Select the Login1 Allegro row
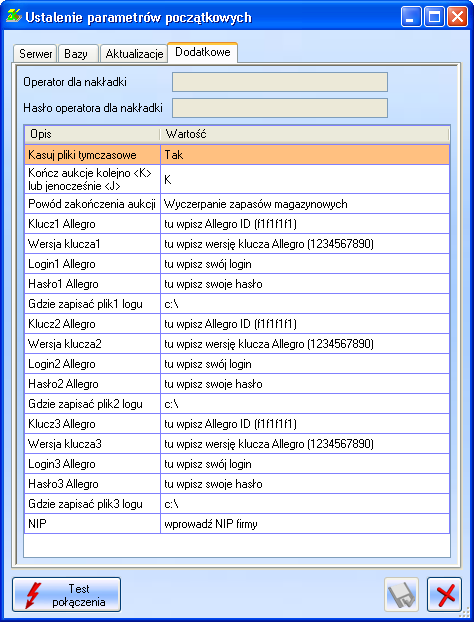The image size is (474, 622). click(x=237, y=264)
